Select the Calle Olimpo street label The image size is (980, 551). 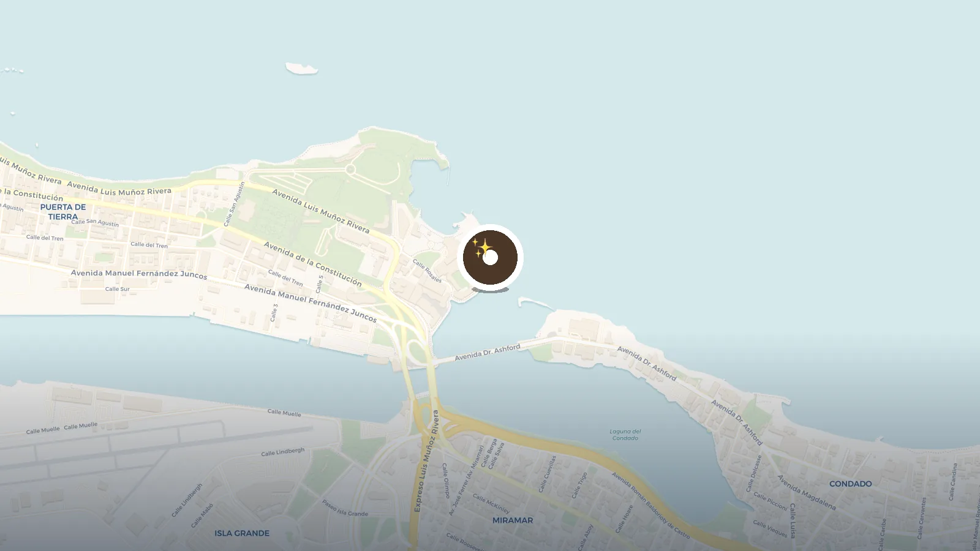[446, 481]
